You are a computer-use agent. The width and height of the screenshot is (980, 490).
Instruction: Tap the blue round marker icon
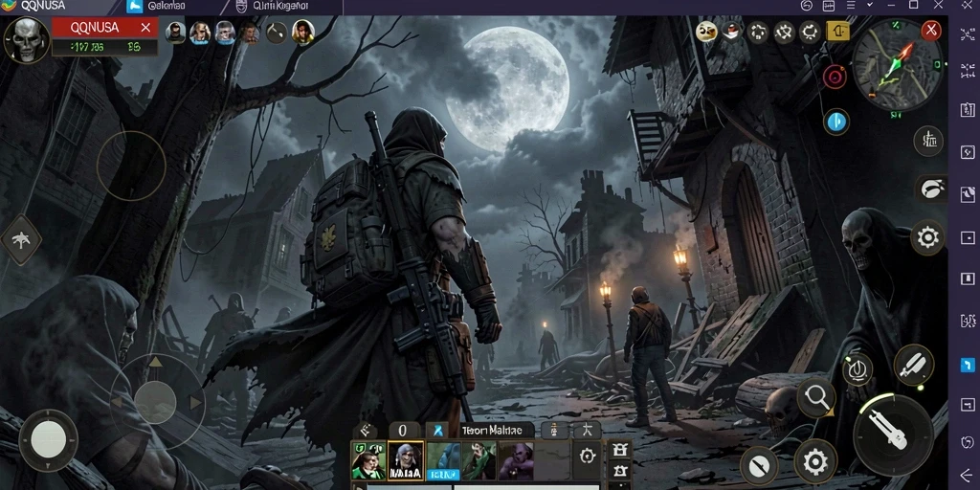836,122
